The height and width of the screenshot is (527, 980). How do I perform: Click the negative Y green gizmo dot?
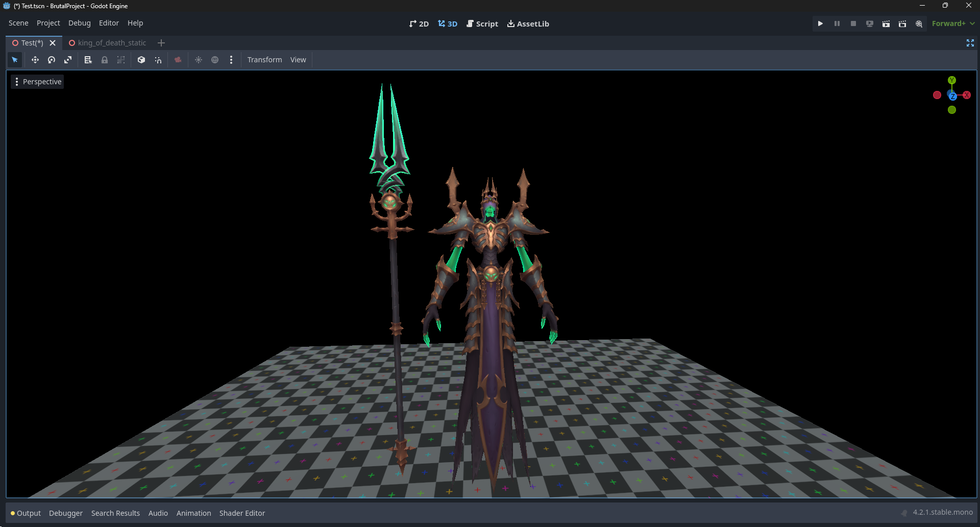952,110
